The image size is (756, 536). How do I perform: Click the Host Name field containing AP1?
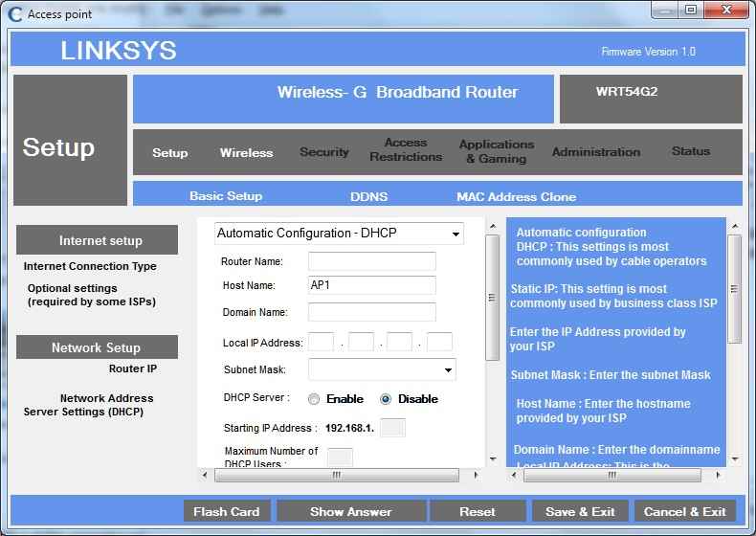tap(371, 285)
